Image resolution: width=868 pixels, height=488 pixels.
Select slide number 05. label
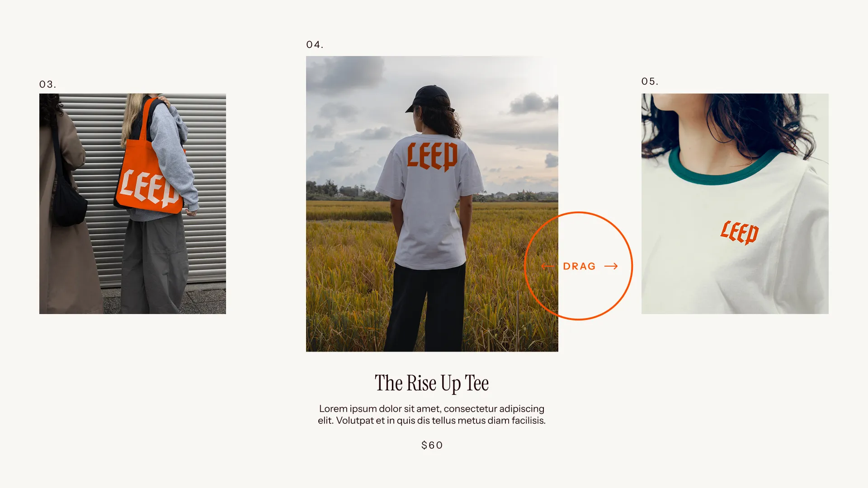650,81
